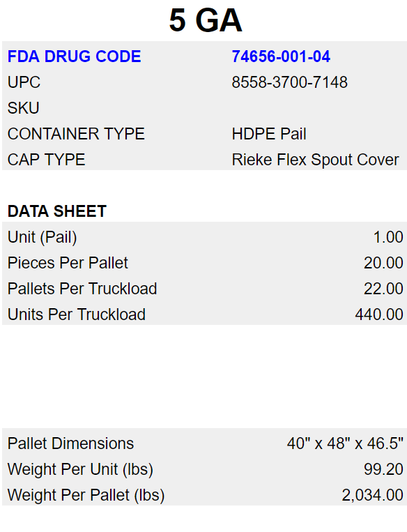Click the DATA SHEET heading
The height and width of the screenshot is (532, 407).
click(x=57, y=211)
